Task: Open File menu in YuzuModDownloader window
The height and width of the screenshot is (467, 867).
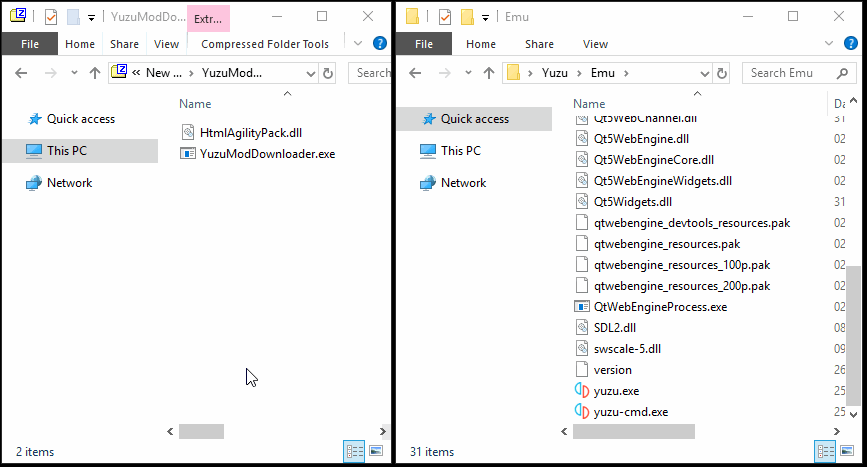Action: (x=30, y=44)
